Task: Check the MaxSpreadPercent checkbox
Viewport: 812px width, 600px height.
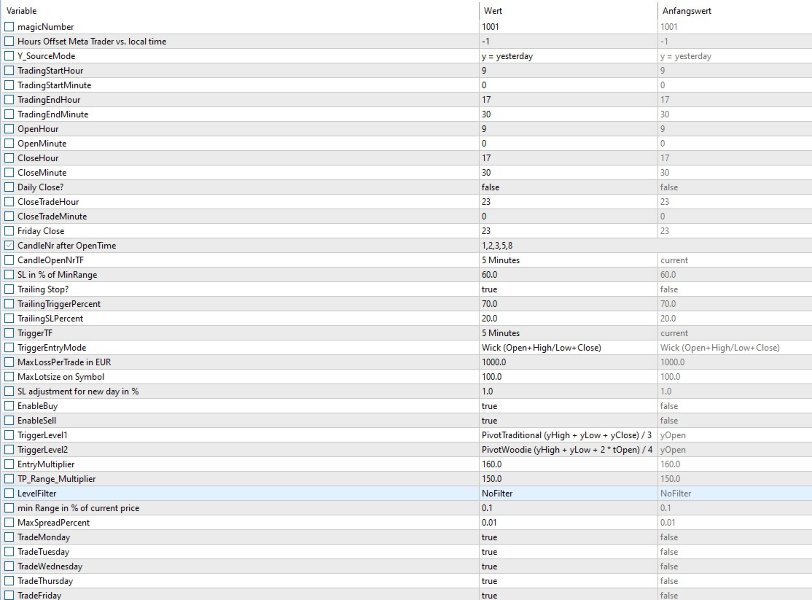Action: click(x=9, y=523)
